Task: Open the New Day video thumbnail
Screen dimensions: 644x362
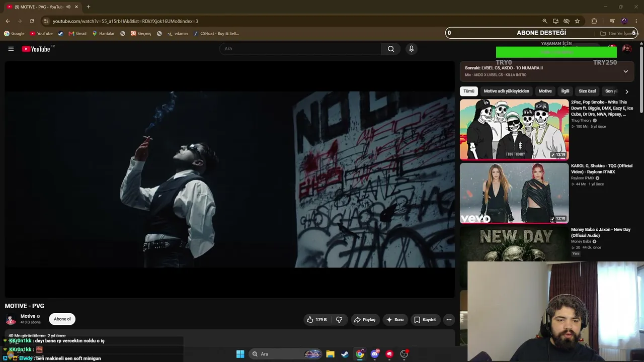Action: (x=514, y=244)
